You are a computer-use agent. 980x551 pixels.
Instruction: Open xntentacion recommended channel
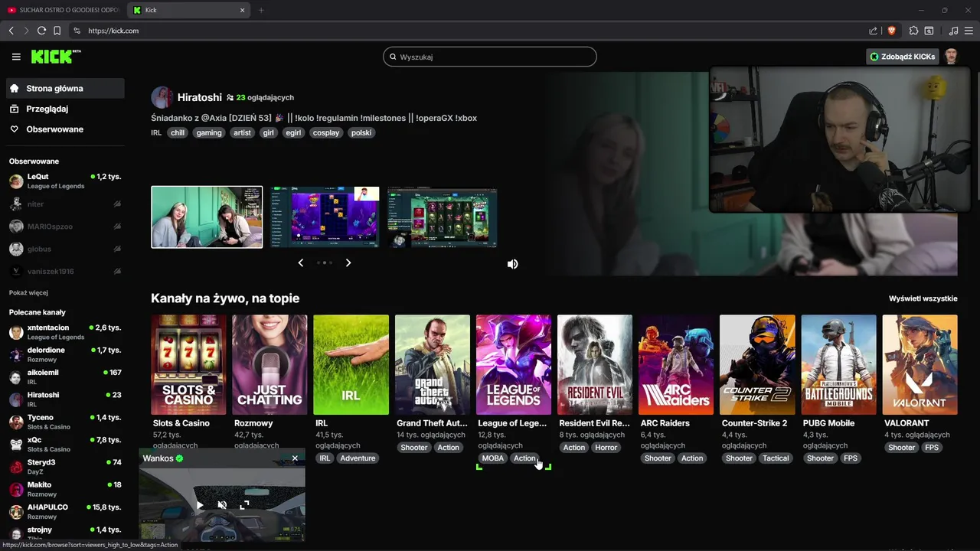[65, 332]
